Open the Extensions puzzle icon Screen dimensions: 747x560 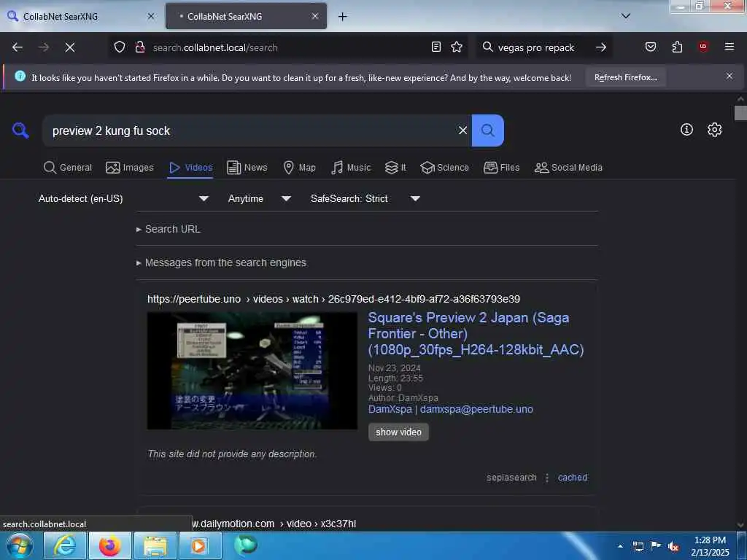[x=677, y=47]
